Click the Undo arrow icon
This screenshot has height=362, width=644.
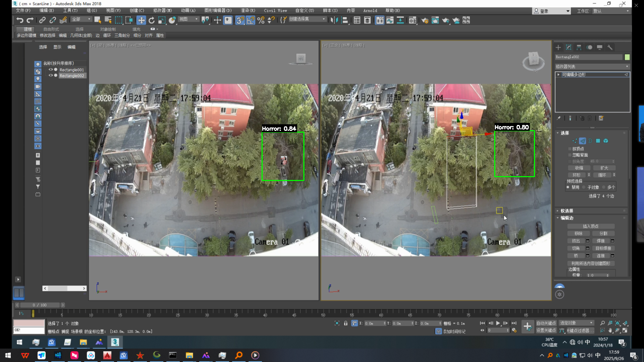coord(20,20)
